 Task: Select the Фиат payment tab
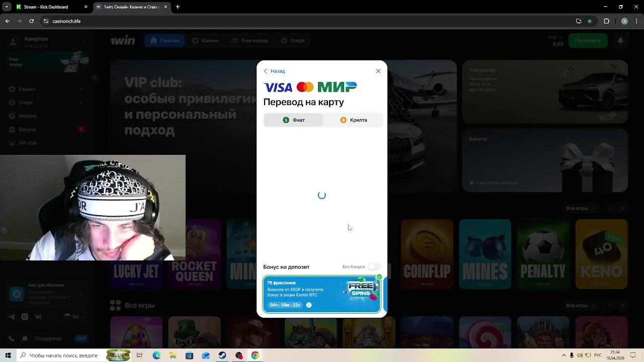click(293, 120)
